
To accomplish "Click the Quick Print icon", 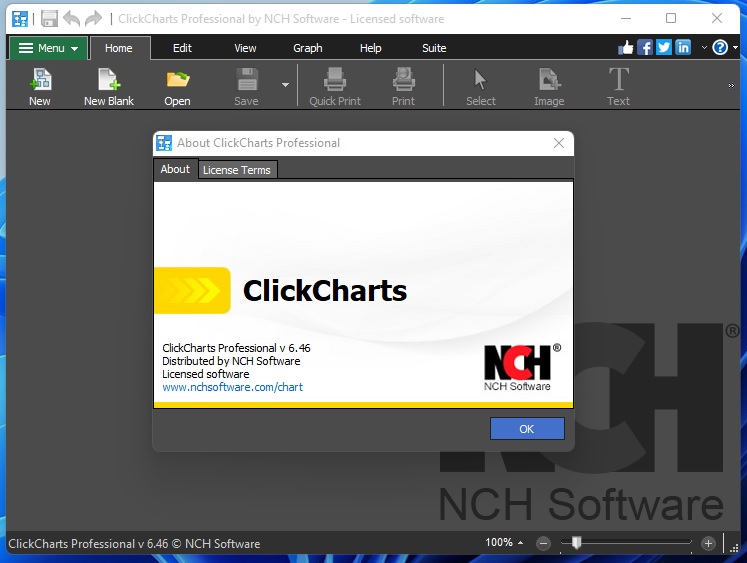I will coord(335,87).
